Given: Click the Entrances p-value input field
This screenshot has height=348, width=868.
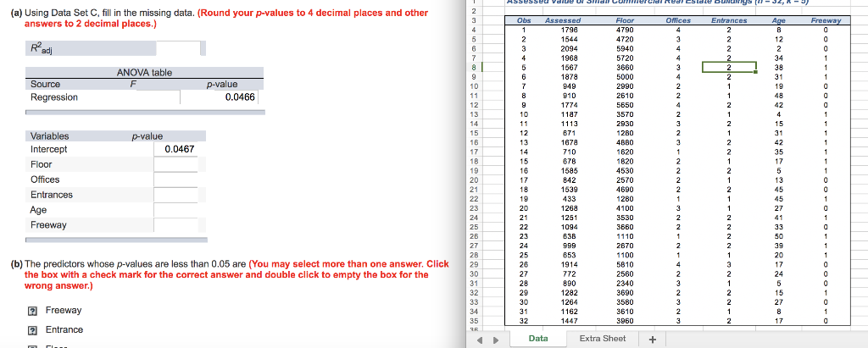Looking at the screenshot, I should [x=176, y=195].
